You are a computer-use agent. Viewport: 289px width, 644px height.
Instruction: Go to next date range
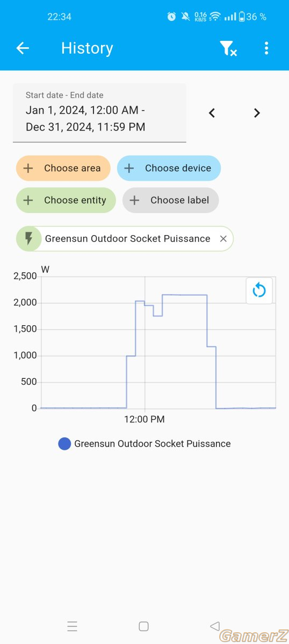tap(257, 113)
